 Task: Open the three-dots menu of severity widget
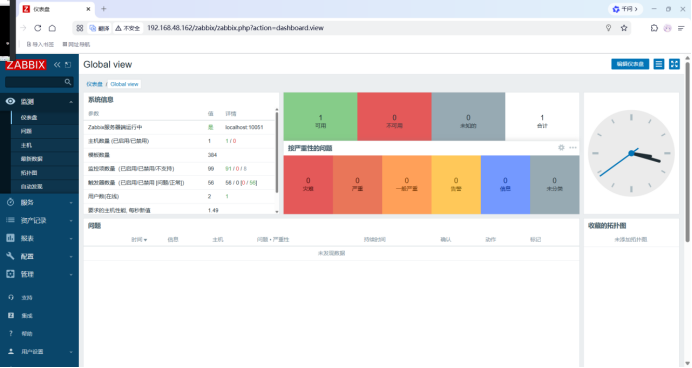(x=573, y=148)
